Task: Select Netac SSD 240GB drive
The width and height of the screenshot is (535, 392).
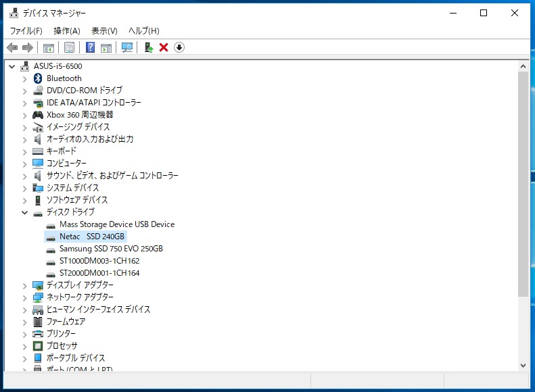Action: [x=92, y=237]
